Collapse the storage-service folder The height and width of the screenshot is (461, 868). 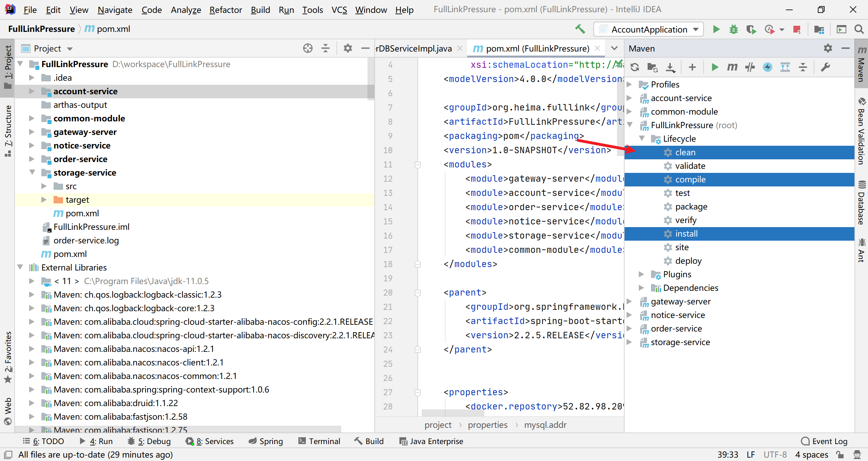(32, 172)
